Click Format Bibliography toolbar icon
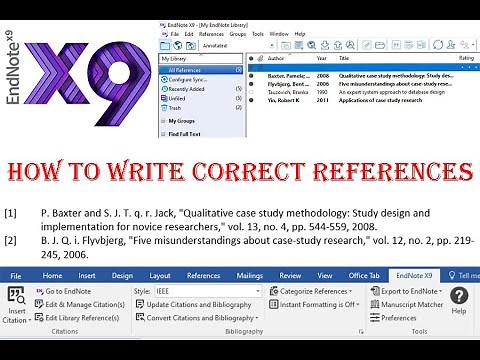The width and height of the screenshot is (480, 360). [409, 45]
